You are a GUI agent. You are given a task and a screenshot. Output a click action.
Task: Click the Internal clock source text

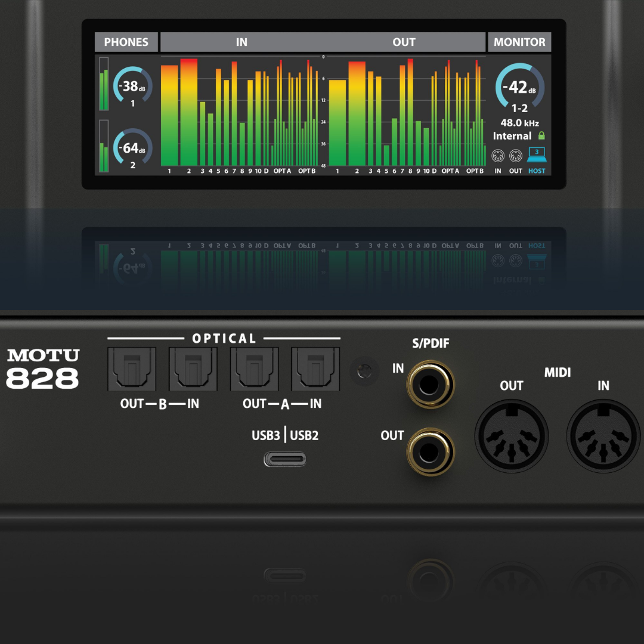(x=512, y=135)
